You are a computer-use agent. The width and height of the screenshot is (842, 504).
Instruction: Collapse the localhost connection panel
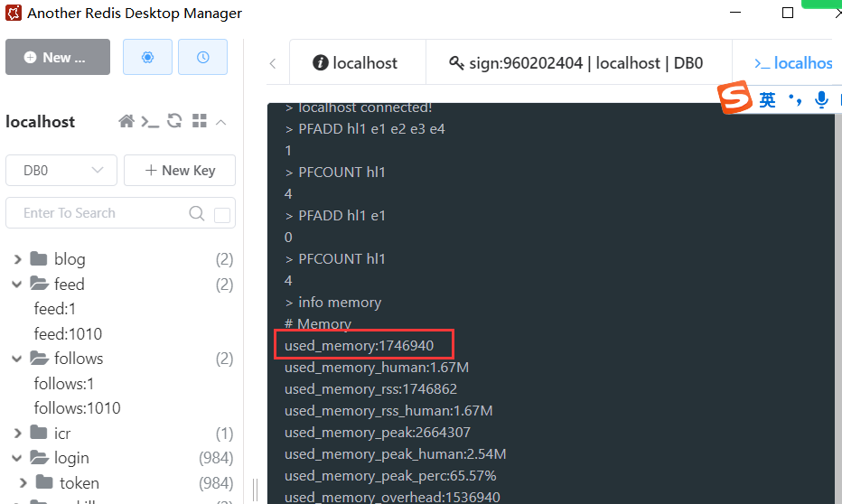[x=221, y=122]
